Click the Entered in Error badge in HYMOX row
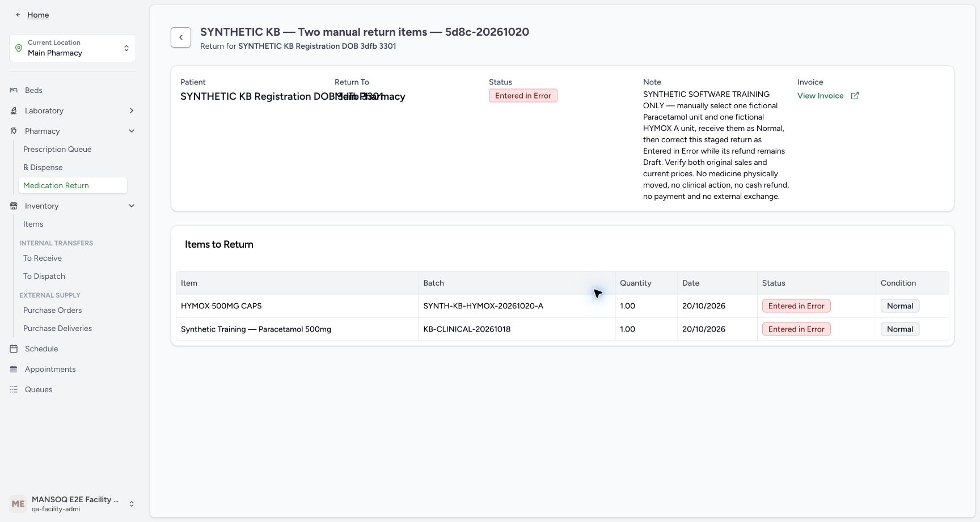The width and height of the screenshot is (980, 522). 796,306
